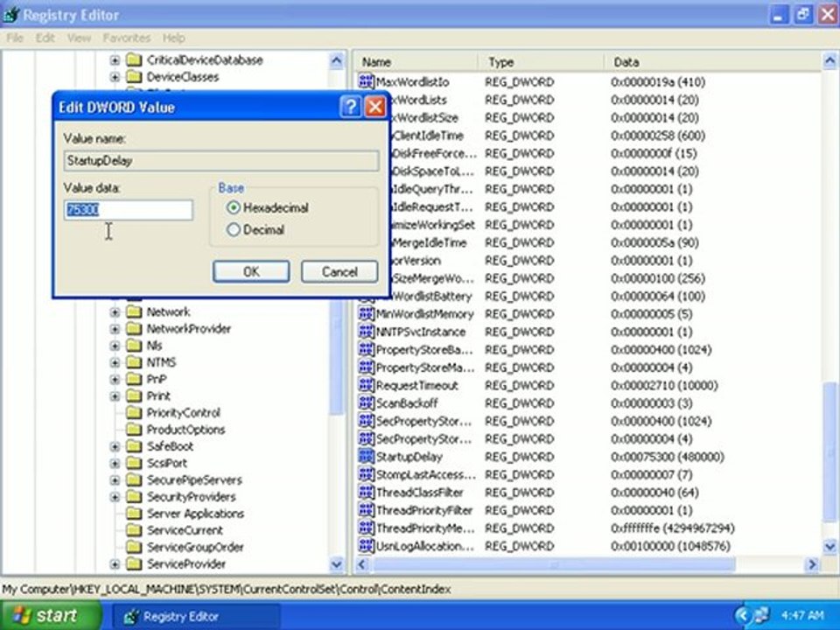
Task: Select the Hexadecimal base option
Action: [x=234, y=207]
